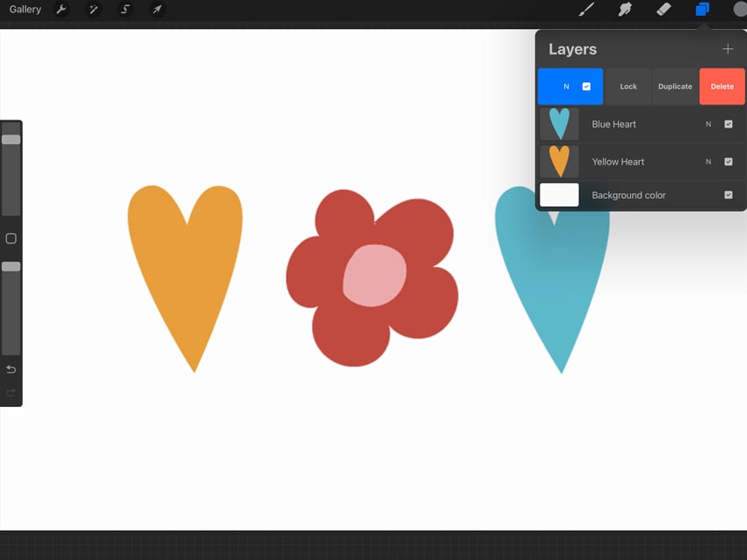Toggle visibility of the Yellow Heart layer
The image size is (747, 560).
coord(728,162)
